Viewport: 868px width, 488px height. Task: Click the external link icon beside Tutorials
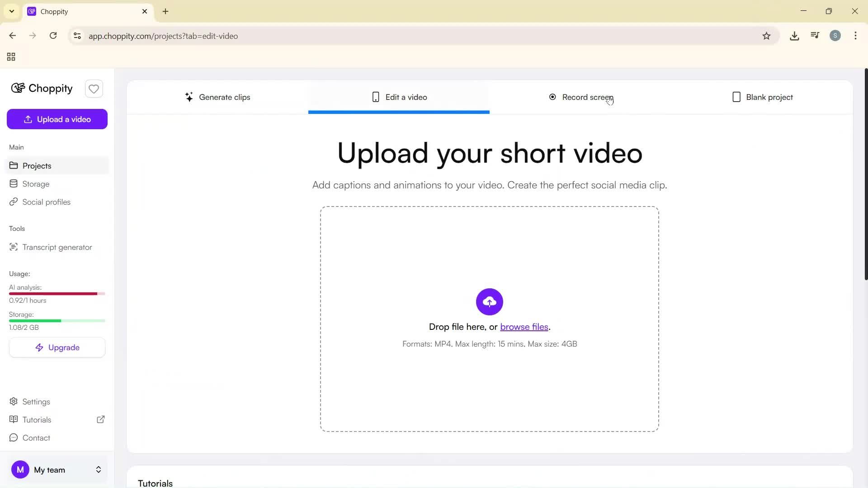(x=100, y=419)
